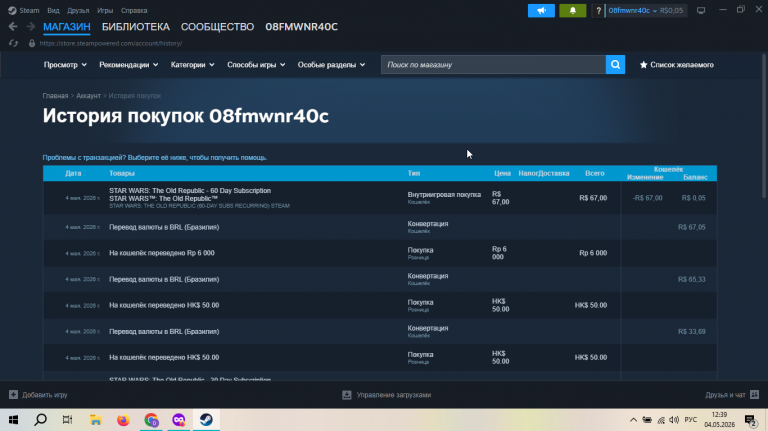
Task: Click the -R$ 67,00 wallet change value
Action: tap(647, 198)
